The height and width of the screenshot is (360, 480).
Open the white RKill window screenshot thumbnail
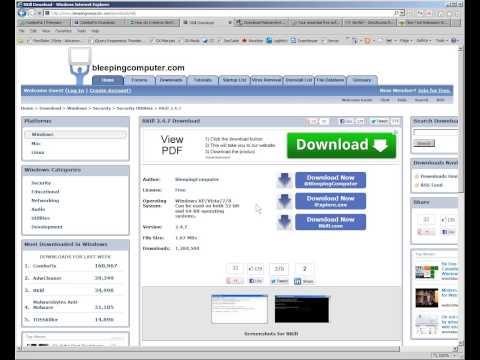pyautogui.click(x=239, y=309)
